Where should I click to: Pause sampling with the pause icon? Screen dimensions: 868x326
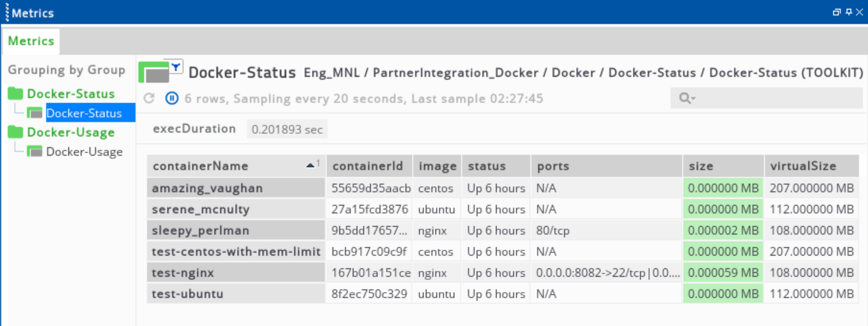(172, 99)
